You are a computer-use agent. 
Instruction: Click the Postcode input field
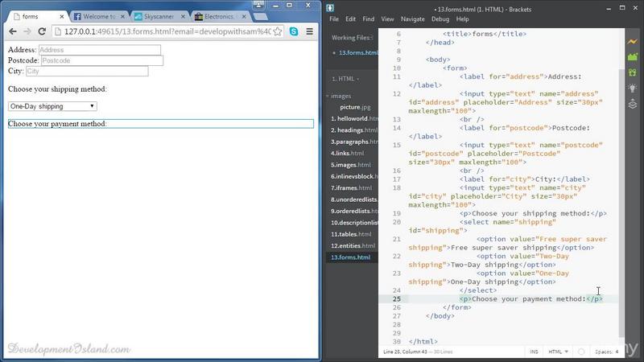[102, 60]
